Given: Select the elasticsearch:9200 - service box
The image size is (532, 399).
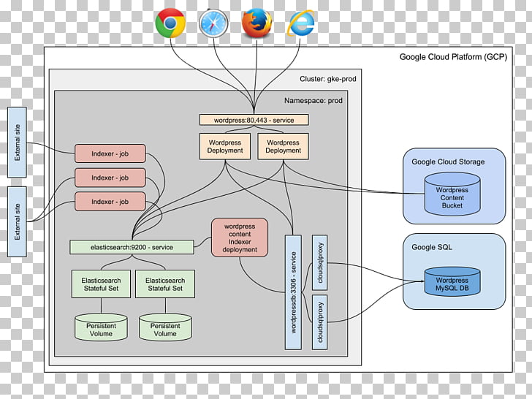Looking at the screenshot, I should [132, 247].
